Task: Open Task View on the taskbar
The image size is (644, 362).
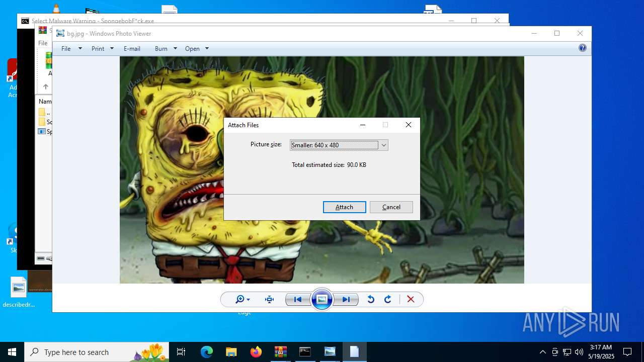Action: click(x=181, y=352)
